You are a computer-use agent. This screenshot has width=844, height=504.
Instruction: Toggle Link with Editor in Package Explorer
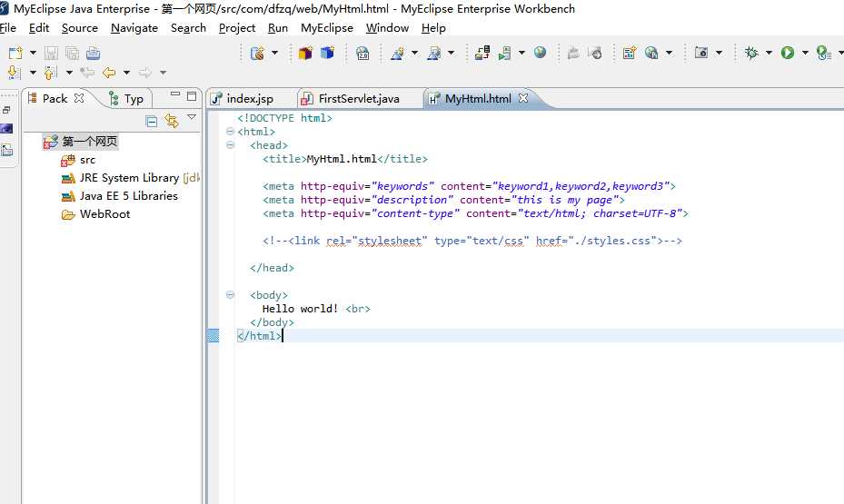pos(172,121)
